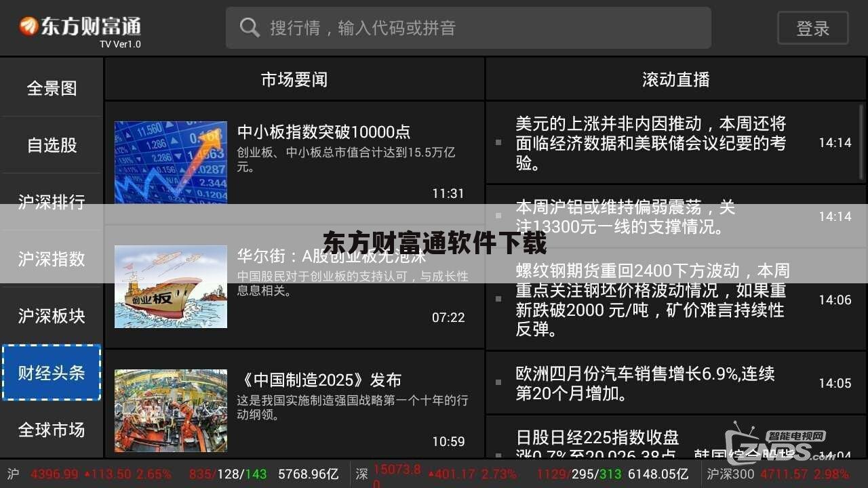Select the highlighted 财经头条 sidebar item
The height and width of the screenshot is (488, 868).
tap(52, 373)
